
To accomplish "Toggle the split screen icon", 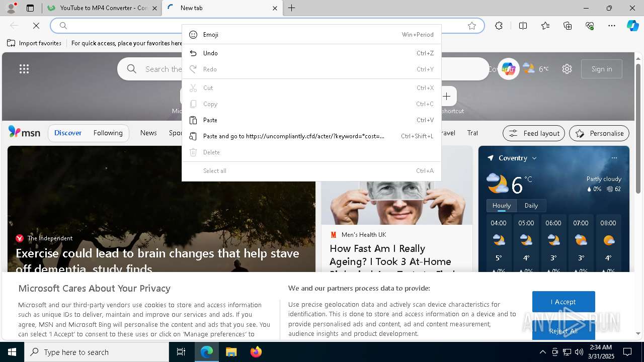I will click(523, 26).
